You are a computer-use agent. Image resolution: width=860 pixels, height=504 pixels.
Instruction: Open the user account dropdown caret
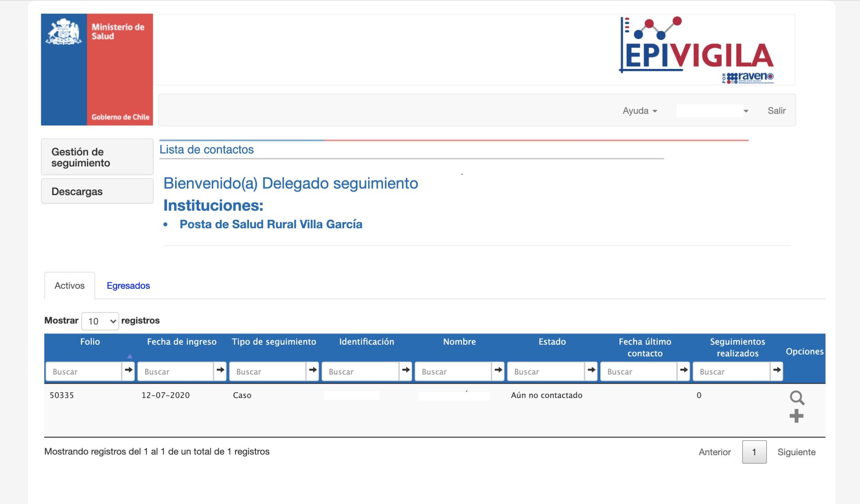coord(746,111)
